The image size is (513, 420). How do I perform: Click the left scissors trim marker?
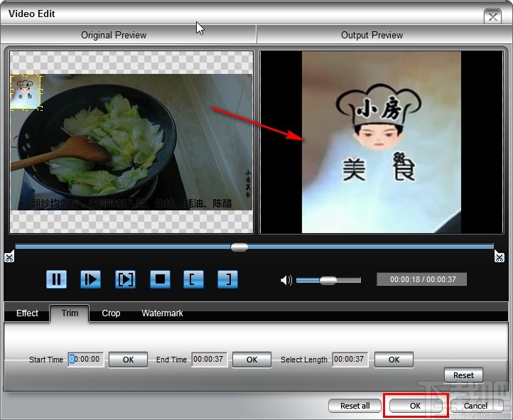click(9, 257)
